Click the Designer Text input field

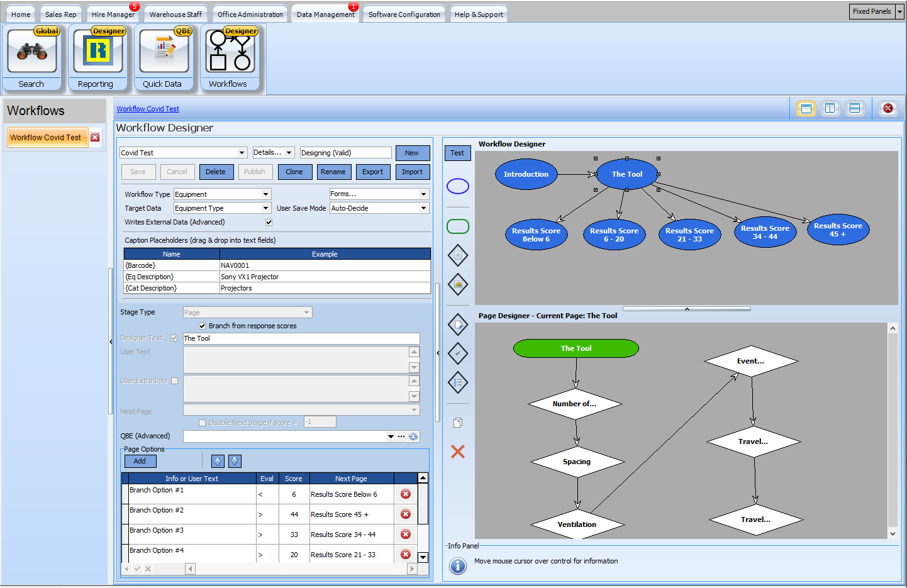[x=301, y=338]
